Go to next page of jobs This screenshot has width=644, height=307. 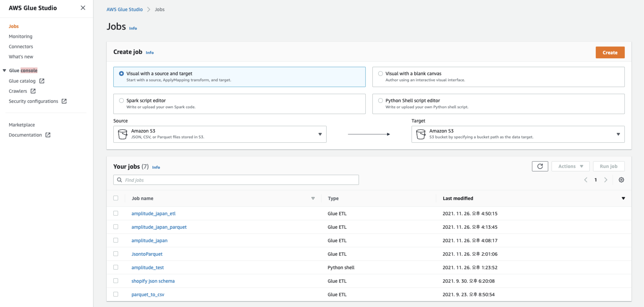tap(606, 180)
